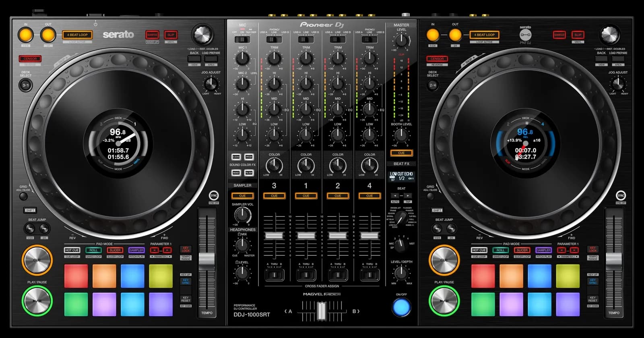Tap the right deck loop IN button
Image resolution: width=644 pixels, height=338 pixels.
433,35
